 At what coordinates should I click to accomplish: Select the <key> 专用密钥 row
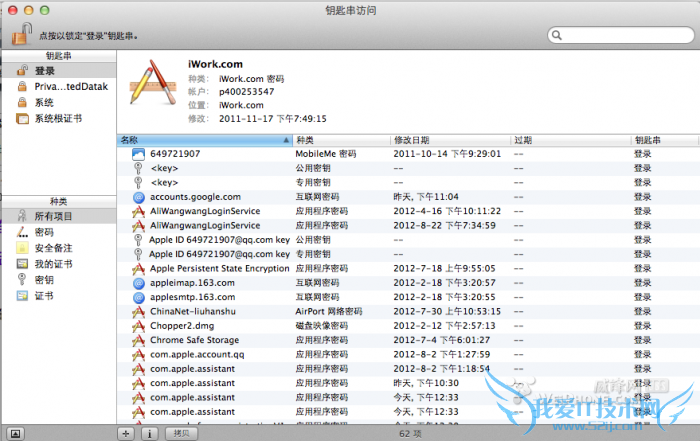[x=408, y=183]
